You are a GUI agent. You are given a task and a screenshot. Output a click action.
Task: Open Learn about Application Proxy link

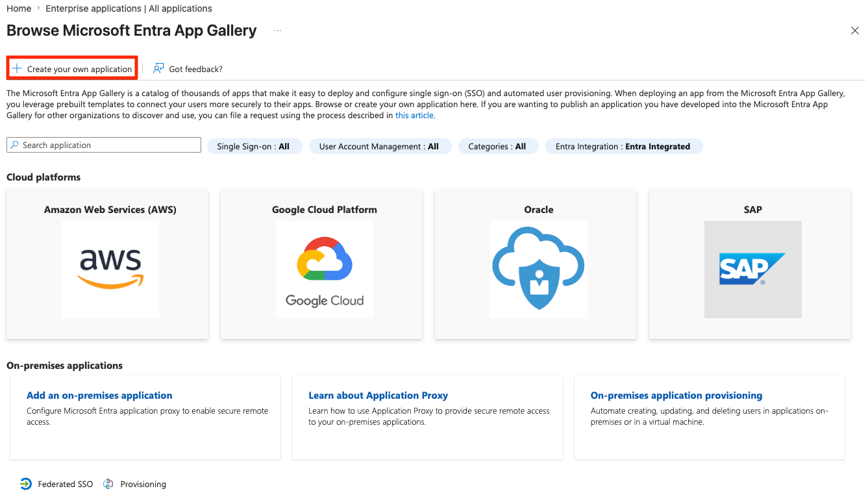point(378,395)
